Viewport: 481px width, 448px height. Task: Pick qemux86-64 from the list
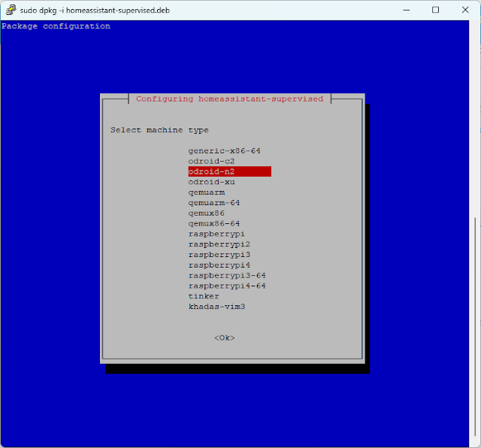point(213,223)
